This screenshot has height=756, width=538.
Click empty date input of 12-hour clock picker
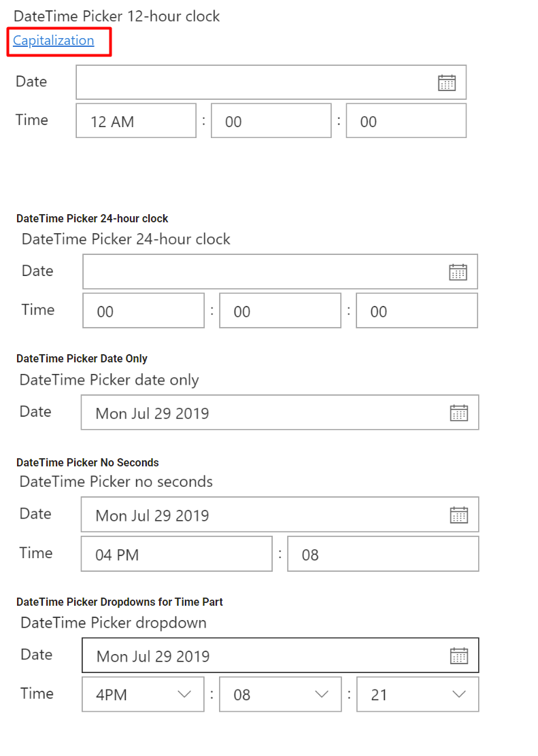(x=258, y=82)
